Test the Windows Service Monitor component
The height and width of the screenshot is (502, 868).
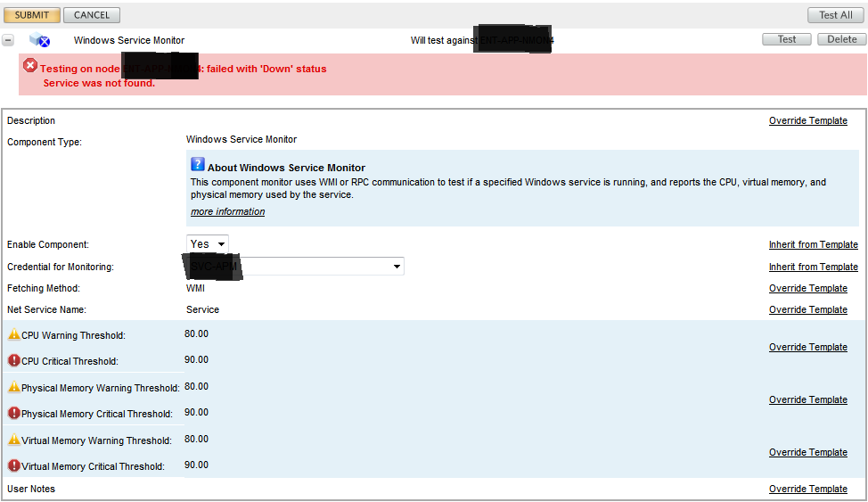click(787, 39)
